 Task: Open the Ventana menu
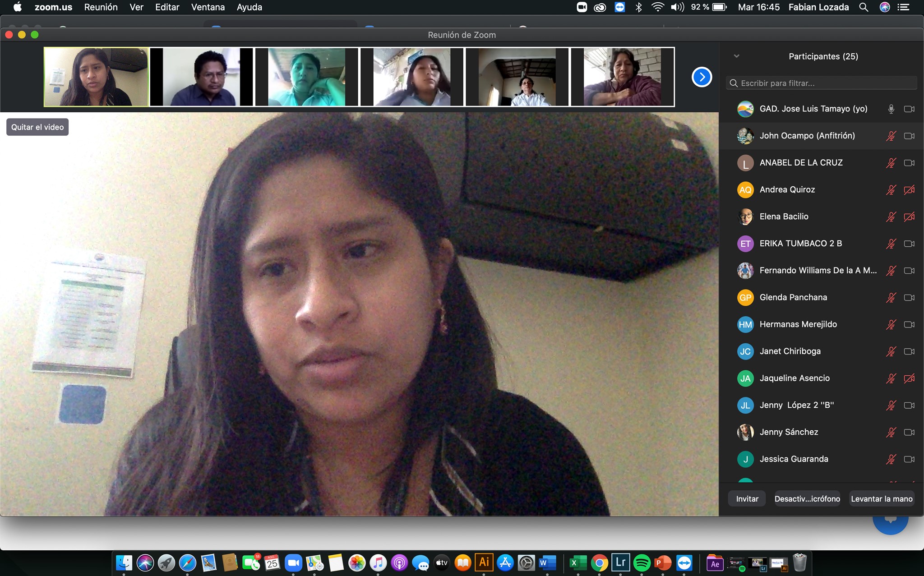click(208, 7)
